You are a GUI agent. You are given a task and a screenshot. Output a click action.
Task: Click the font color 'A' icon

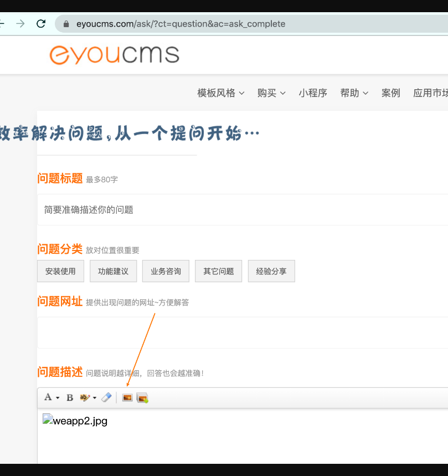pyautogui.click(x=48, y=397)
